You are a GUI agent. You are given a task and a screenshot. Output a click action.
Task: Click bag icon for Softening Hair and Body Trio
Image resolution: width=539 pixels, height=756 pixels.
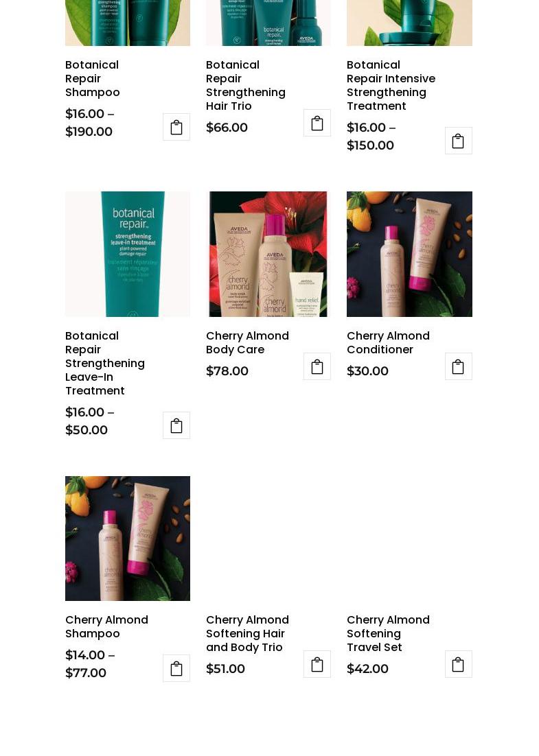pyautogui.click(x=317, y=664)
